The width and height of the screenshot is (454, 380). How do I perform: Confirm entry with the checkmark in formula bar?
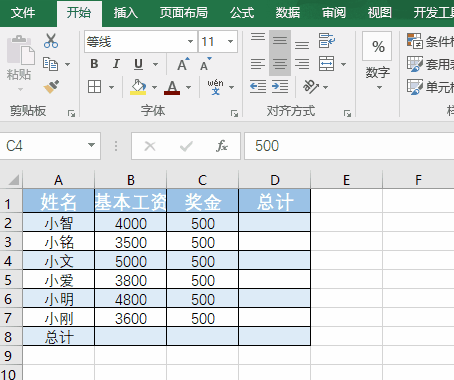point(186,146)
